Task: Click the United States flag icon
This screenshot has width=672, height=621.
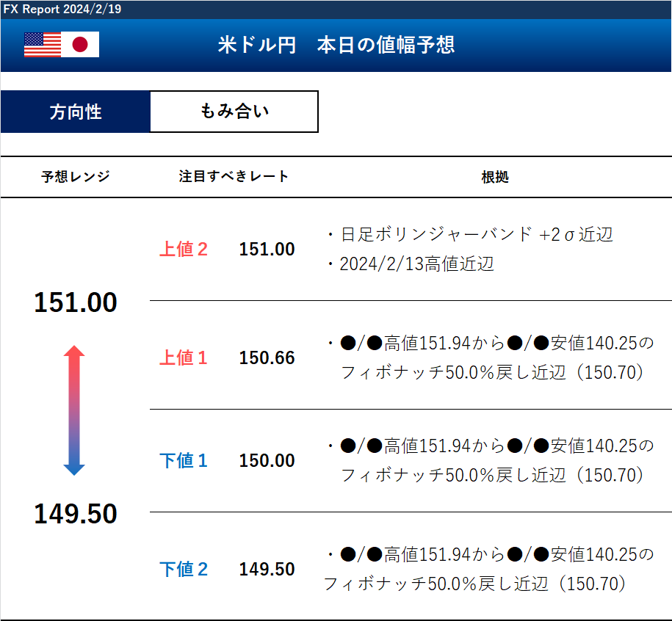Action: pos(43,45)
